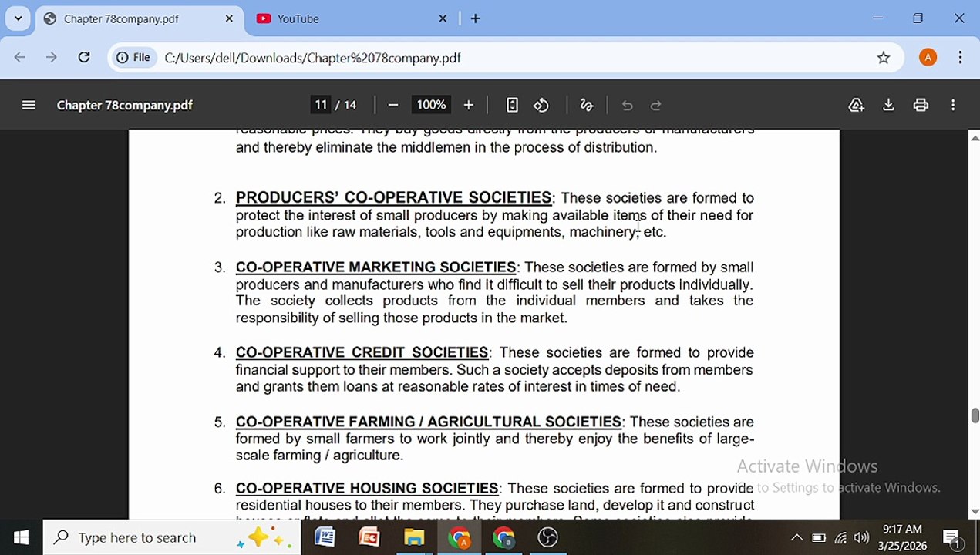Bookmark this page with star icon

tap(884, 57)
